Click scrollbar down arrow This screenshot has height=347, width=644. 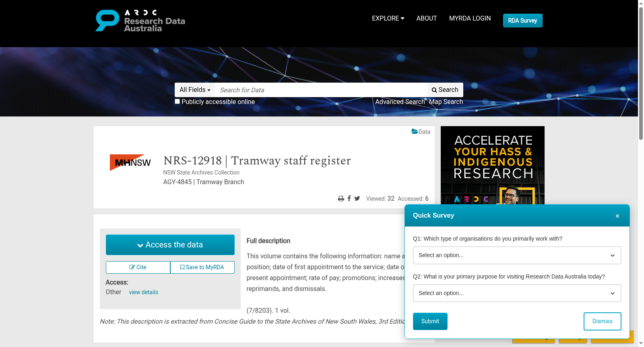point(641,344)
